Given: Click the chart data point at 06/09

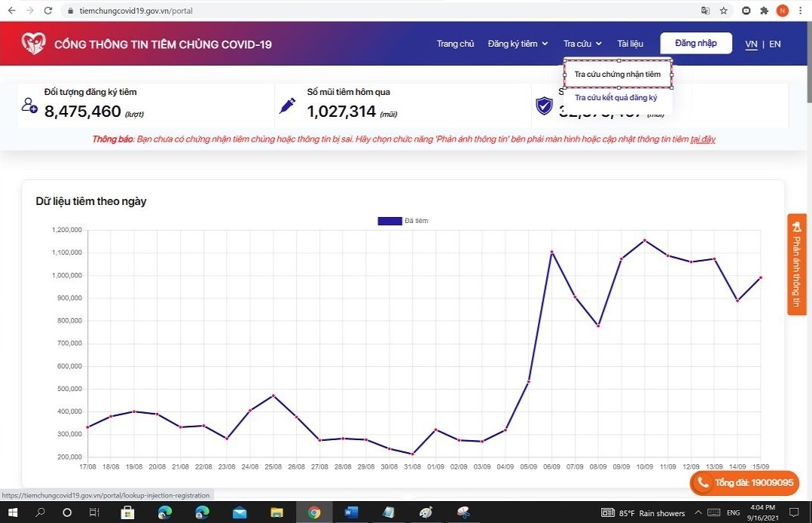Looking at the screenshot, I should click(x=551, y=252).
